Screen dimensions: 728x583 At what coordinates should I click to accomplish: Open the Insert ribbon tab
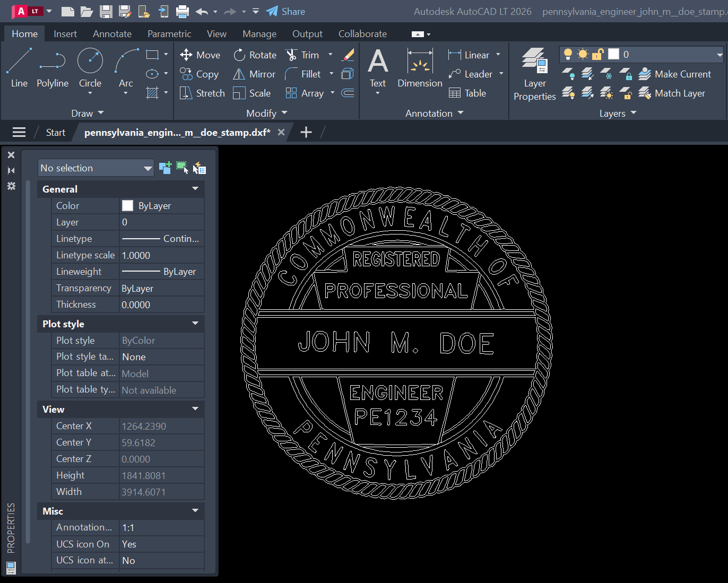[x=65, y=33]
